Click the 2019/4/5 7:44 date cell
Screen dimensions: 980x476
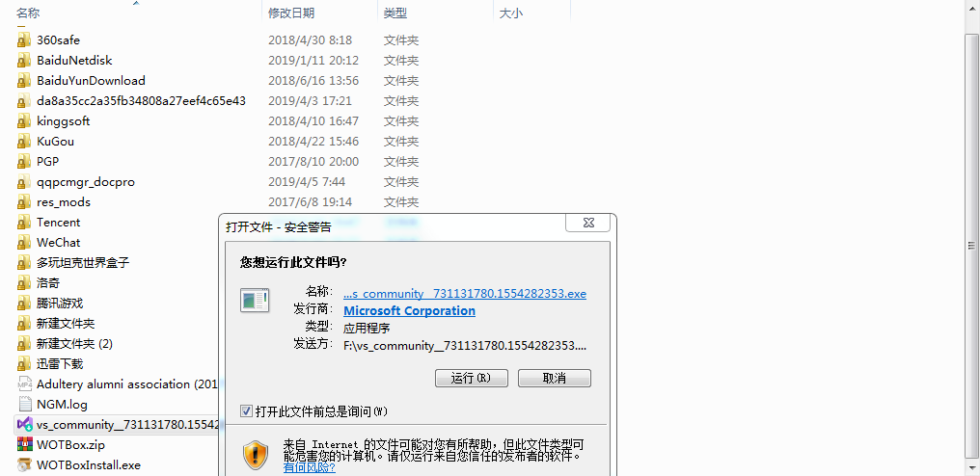coord(307,182)
